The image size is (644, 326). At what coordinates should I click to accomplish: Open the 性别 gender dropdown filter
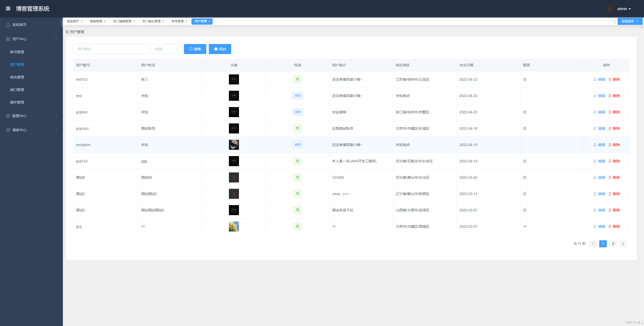point(166,49)
